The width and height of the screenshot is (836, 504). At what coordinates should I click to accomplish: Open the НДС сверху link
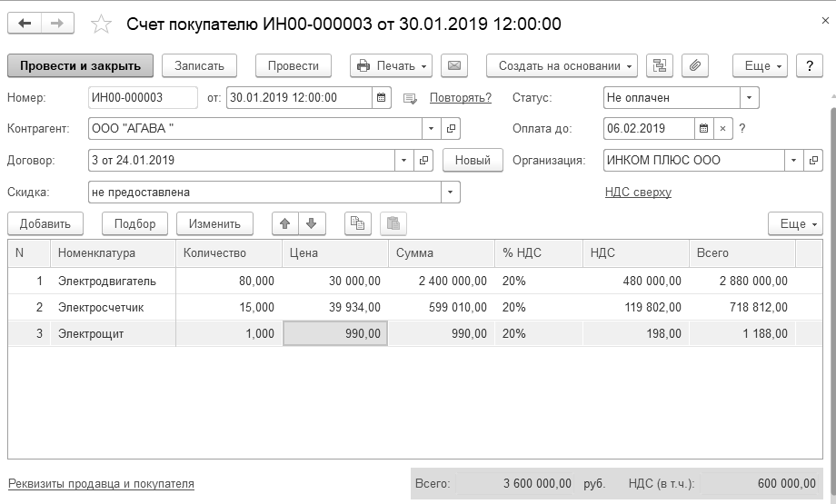tap(638, 192)
